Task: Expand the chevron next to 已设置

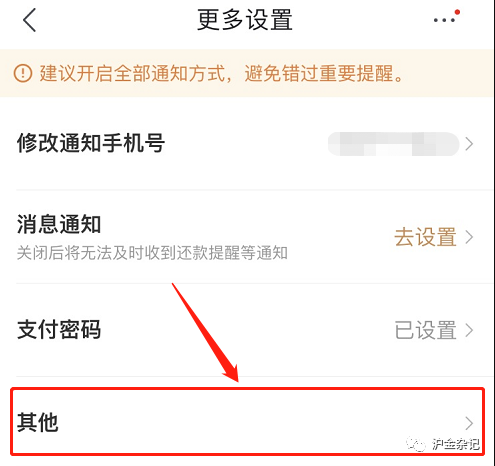Action: point(469,330)
